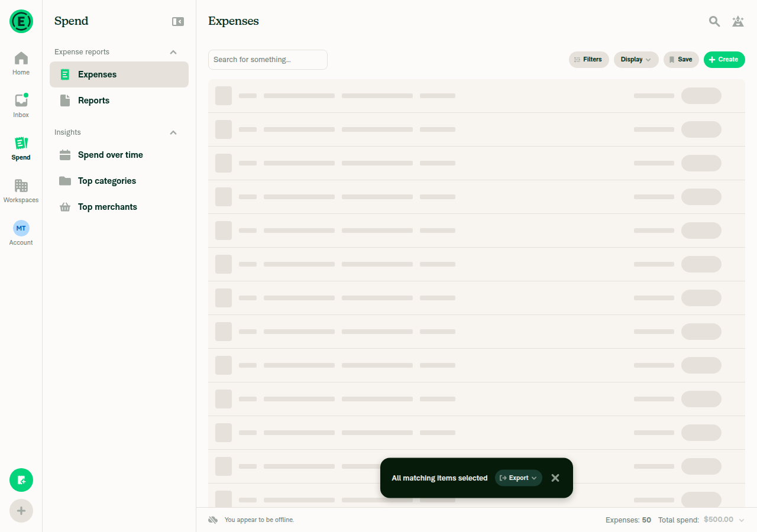
Task: Click the green receipt scan button
Action: click(x=21, y=480)
